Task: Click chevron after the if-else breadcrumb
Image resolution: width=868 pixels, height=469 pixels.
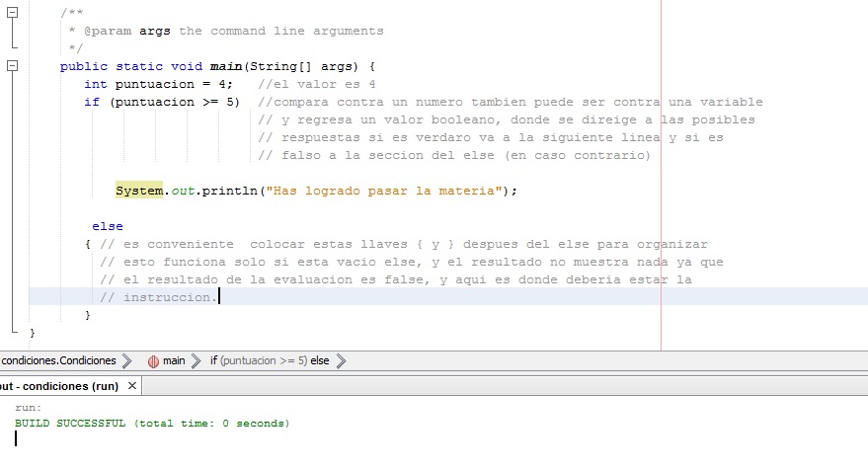Action: click(342, 361)
